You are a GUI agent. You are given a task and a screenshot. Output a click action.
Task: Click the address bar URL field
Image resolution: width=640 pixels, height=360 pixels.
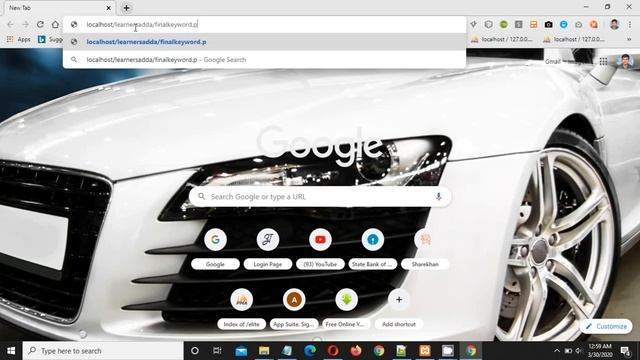(264, 24)
